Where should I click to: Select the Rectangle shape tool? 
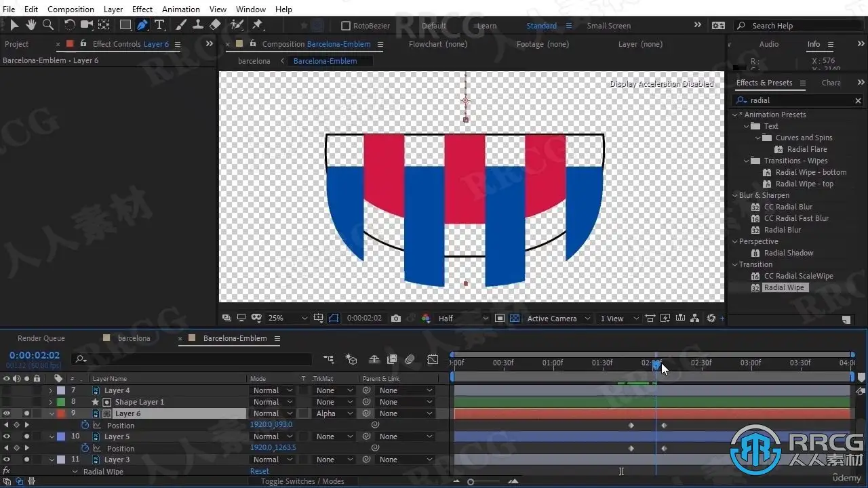click(125, 25)
